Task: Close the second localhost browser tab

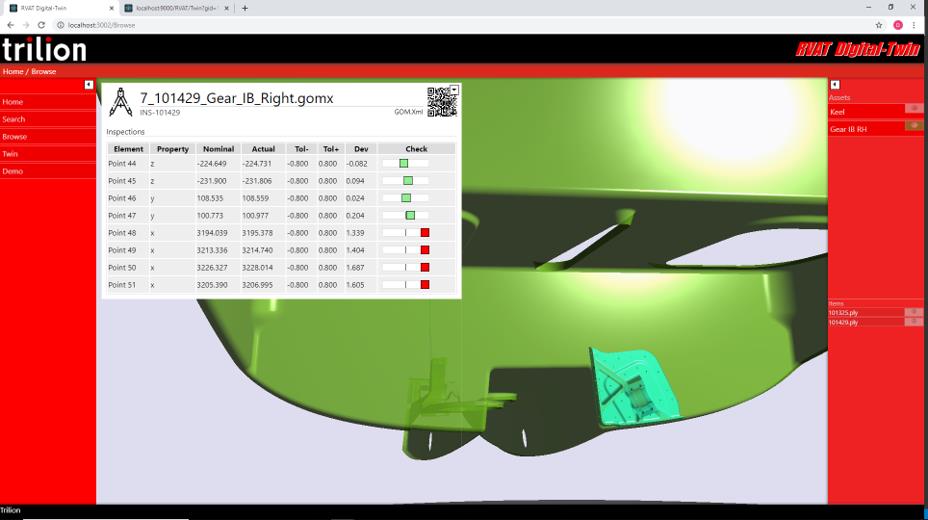Action: [x=227, y=8]
